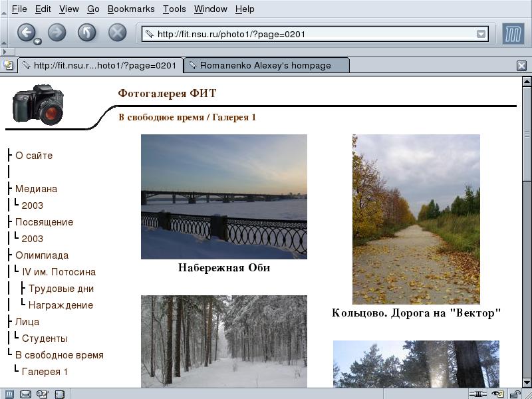Open the snowy forest path photo thumbnail
532x399 pixels.
tap(224, 341)
